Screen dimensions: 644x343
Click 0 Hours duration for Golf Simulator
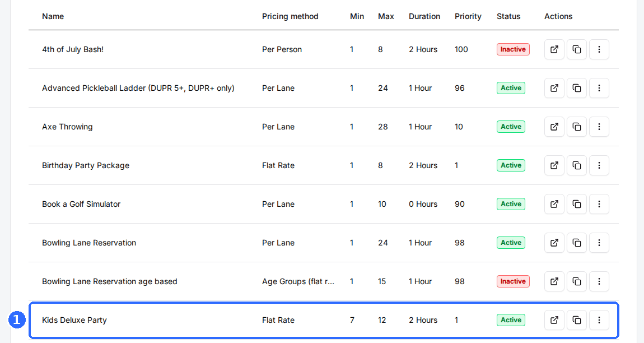click(423, 204)
